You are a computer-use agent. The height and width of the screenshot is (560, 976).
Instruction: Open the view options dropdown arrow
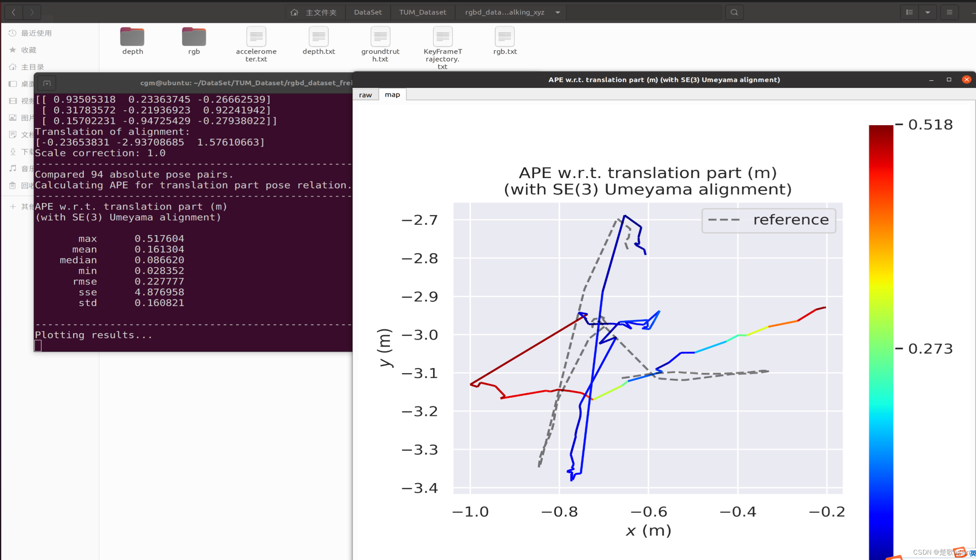click(x=928, y=12)
